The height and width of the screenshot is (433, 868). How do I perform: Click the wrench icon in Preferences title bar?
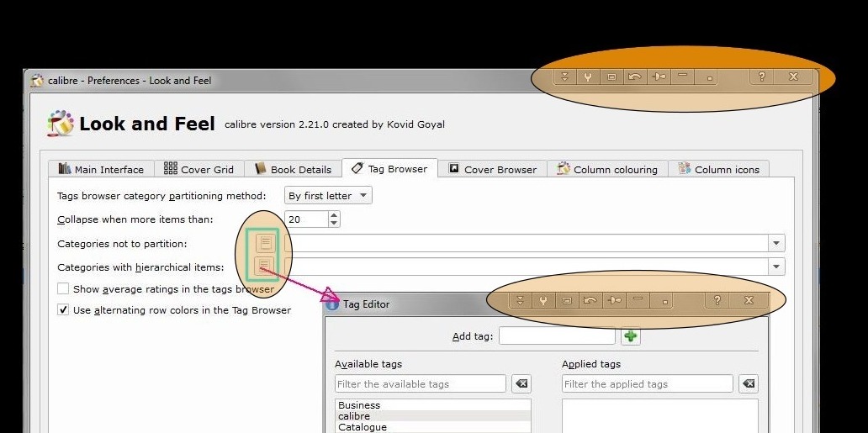[x=588, y=77]
